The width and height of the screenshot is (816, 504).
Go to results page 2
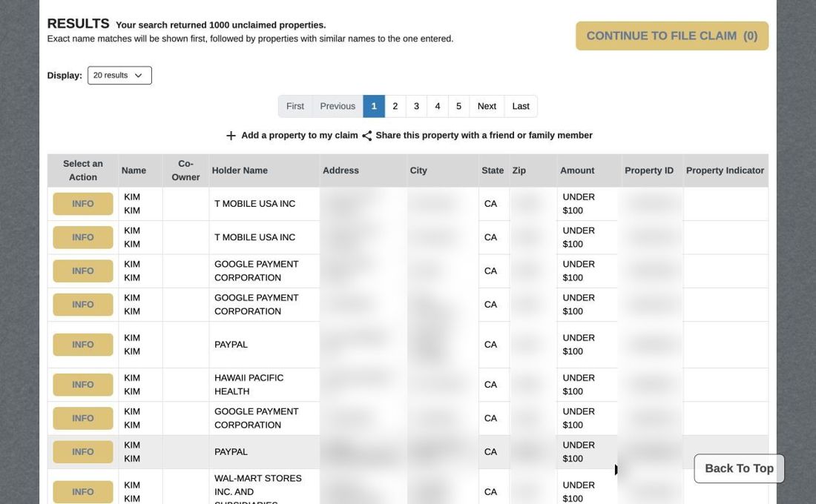coord(395,106)
